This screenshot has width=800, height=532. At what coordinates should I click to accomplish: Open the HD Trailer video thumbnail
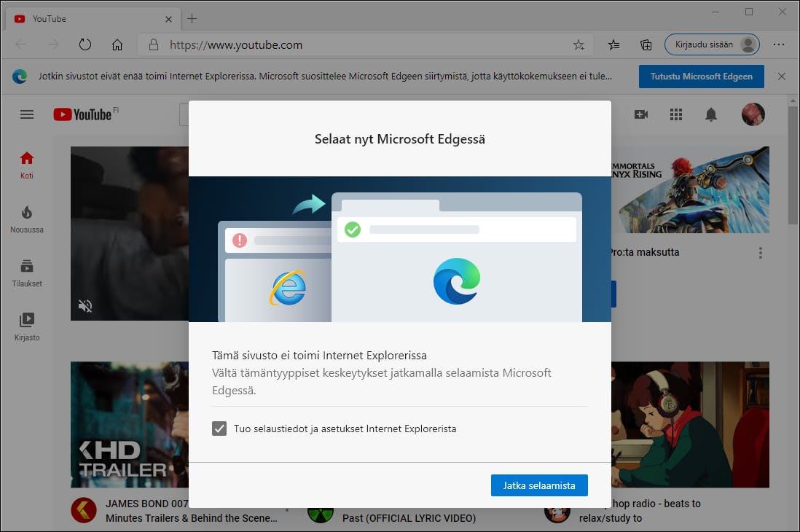pyautogui.click(x=130, y=425)
